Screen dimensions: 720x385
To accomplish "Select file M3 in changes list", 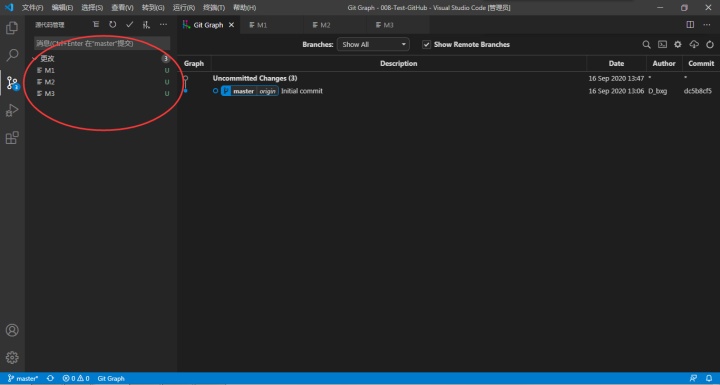I will click(102, 93).
